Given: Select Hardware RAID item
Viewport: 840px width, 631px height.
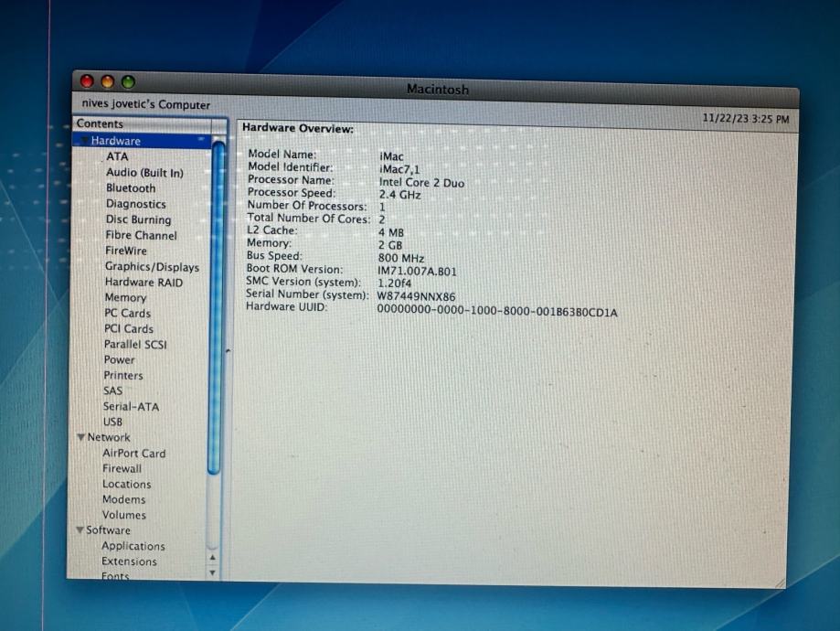Looking at the screenshot, I should pos(144,282).
